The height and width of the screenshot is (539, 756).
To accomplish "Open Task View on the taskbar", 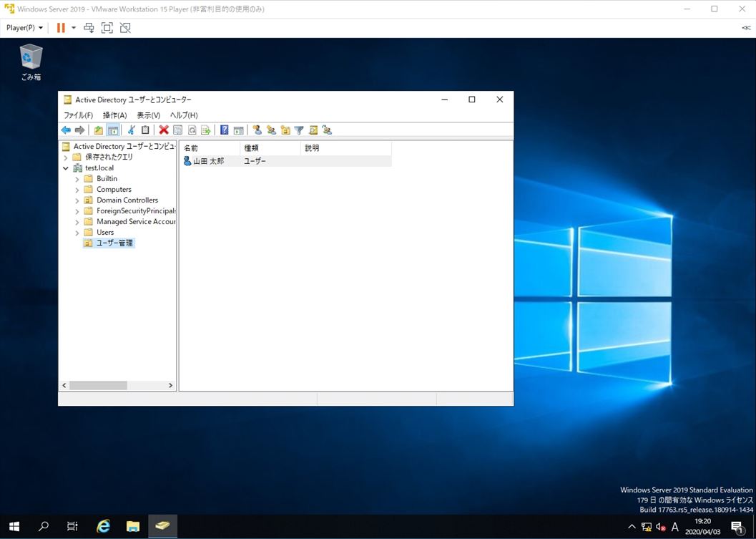I will [x=72, y=526].
